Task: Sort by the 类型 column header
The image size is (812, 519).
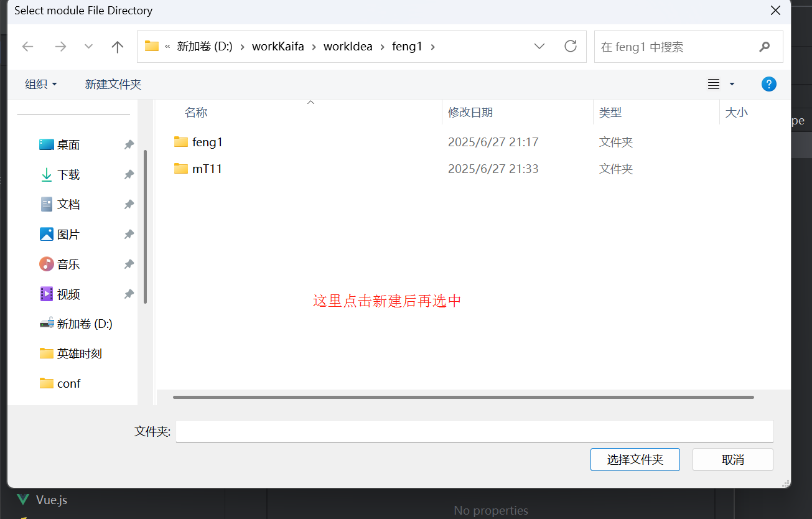Action: pyautogui.click(x=610, y=113)
